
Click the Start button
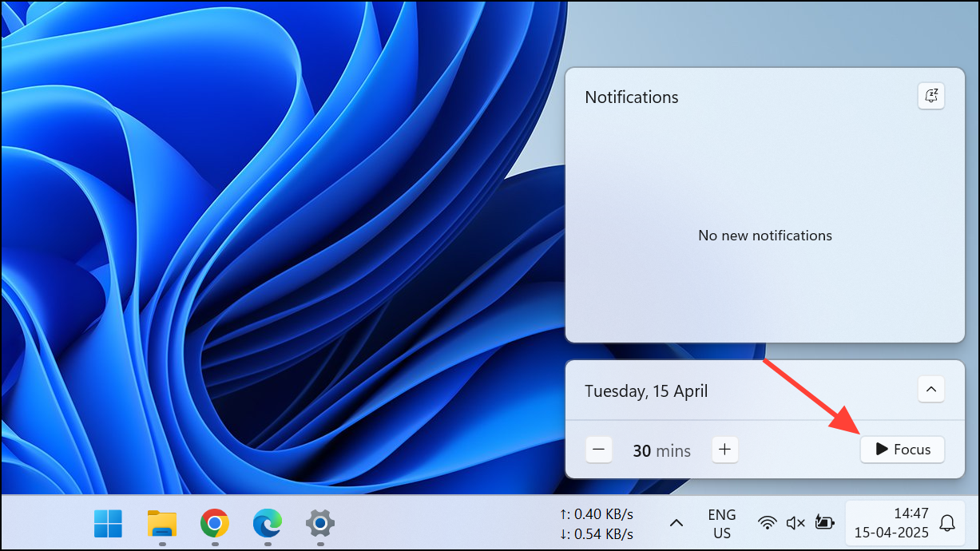[x=107, y=523]
